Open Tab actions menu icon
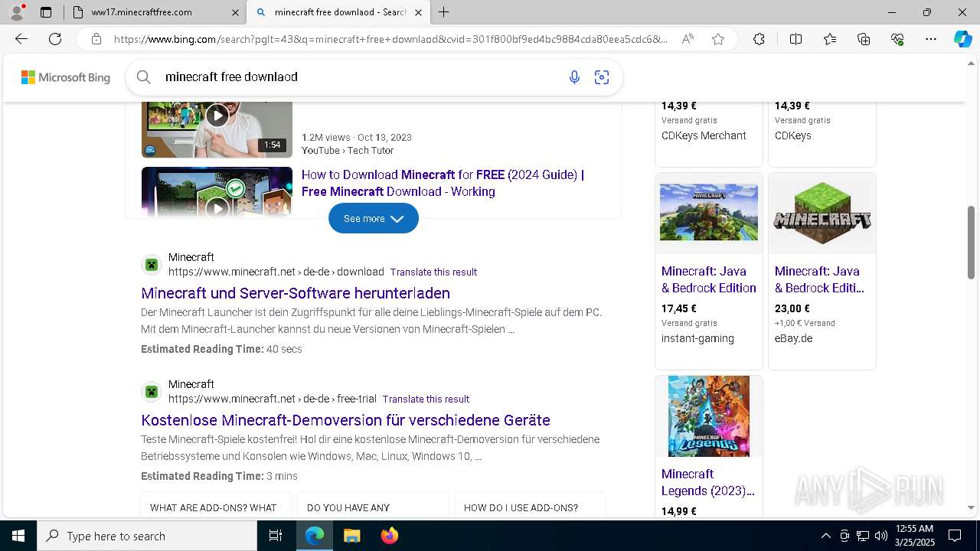 click(46, 12)
